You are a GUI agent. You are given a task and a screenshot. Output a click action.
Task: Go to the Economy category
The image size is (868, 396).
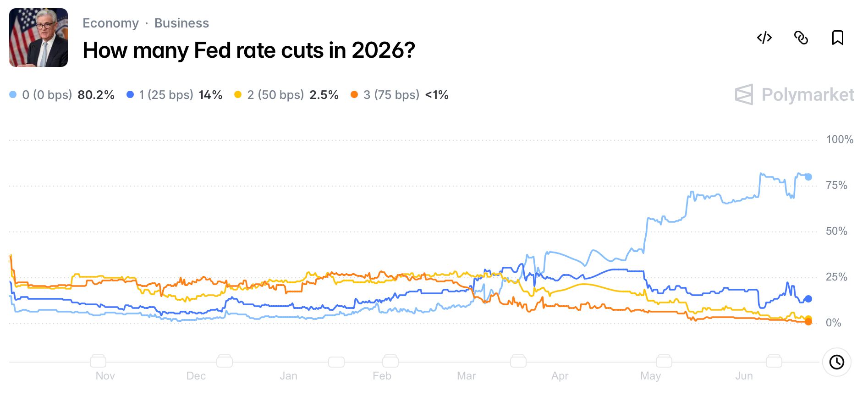(x=110, y=23)
